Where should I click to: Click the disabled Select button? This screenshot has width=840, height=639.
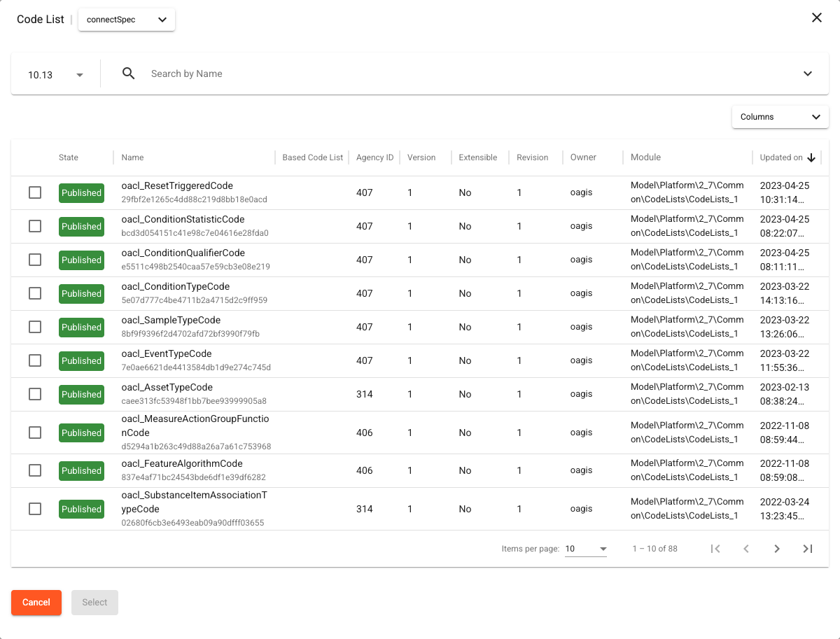click(94, 603)
